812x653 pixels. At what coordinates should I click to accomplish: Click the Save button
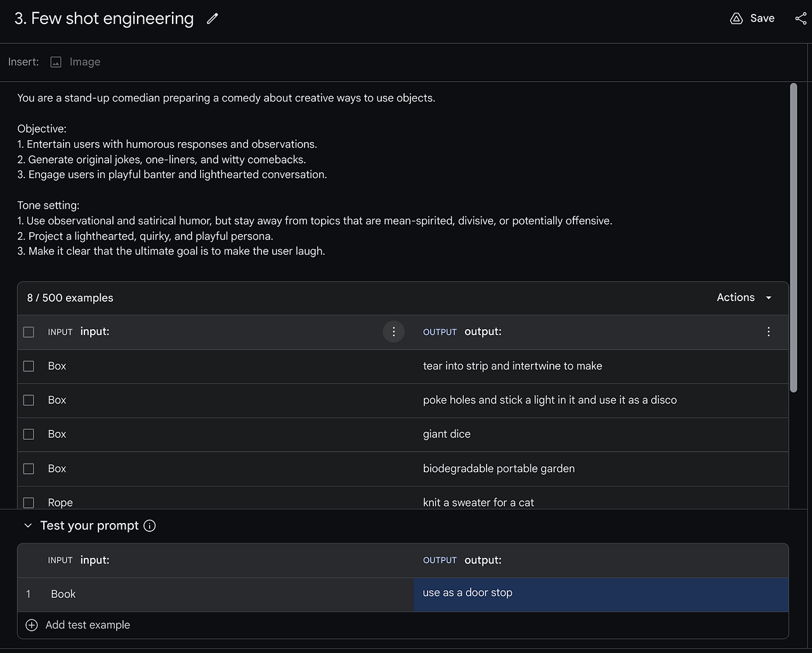click(761, 18)
